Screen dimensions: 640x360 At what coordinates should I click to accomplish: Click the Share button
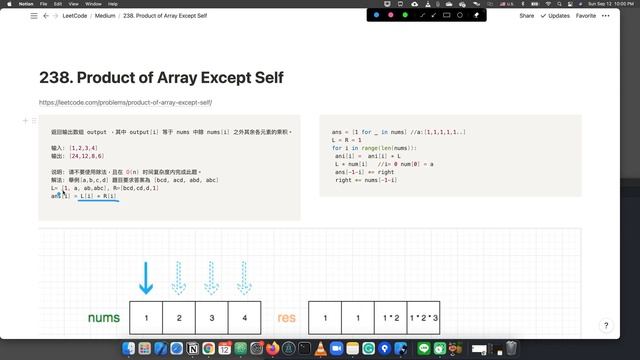coord(527,16)
